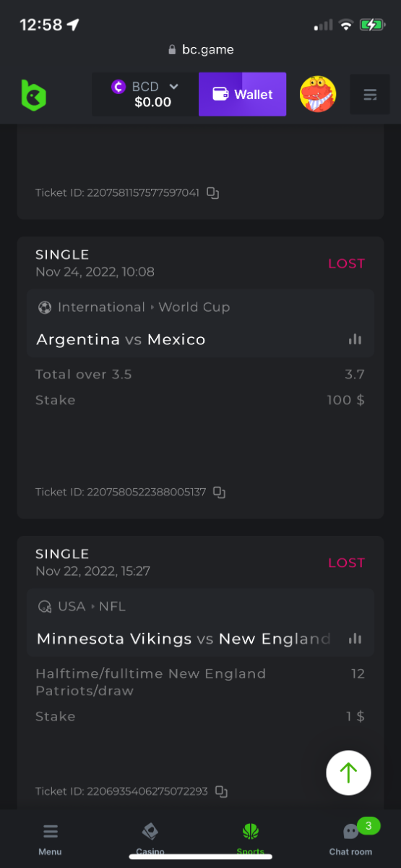
Task: Copy the Argentina vs Mexico ticket ID
Action: click(x=220, y=493)
